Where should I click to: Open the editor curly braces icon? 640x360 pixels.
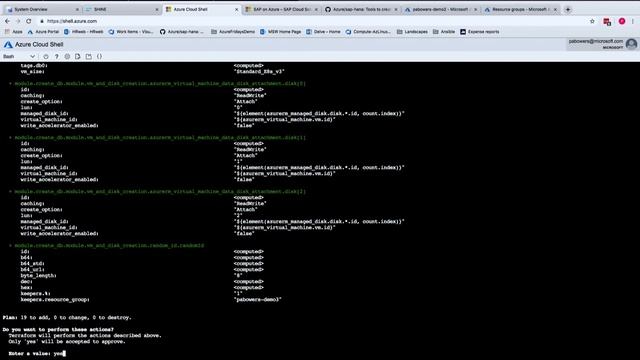coord(99,57)
